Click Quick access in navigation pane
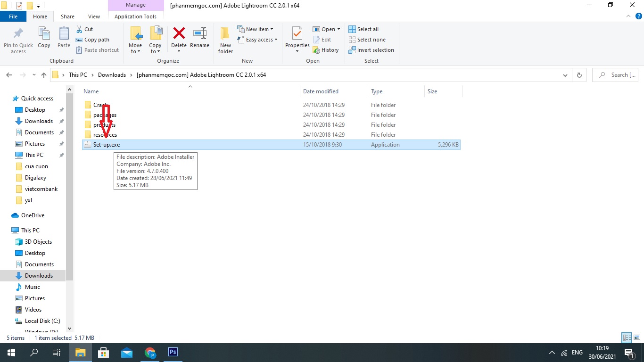The width and height of the screenshot is (644, 362). click(37, 99)
